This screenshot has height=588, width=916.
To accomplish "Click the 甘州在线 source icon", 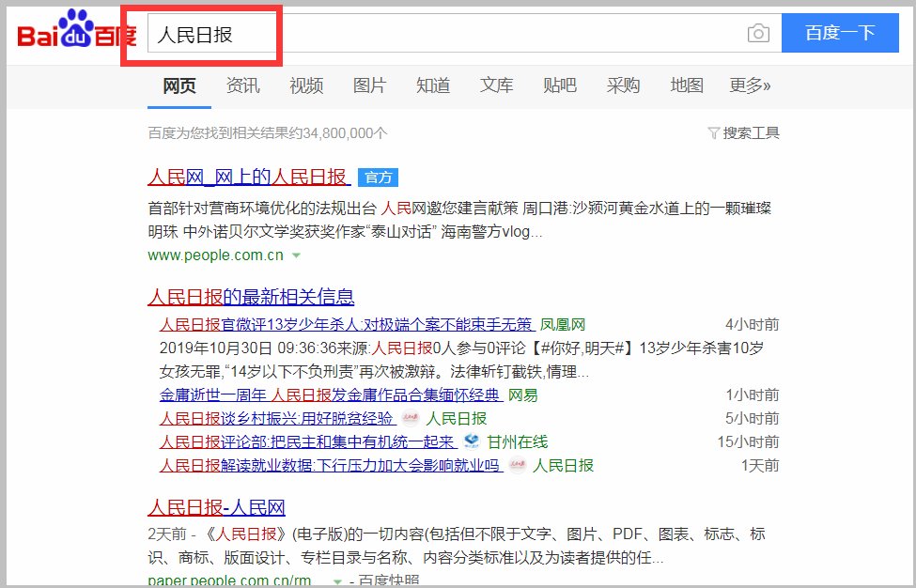I will (471, 442).
